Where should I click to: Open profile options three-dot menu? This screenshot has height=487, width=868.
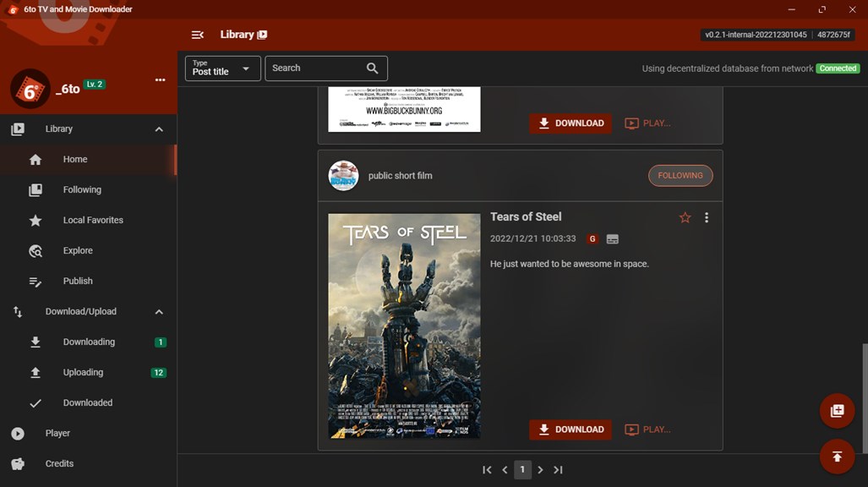[160, 79]
